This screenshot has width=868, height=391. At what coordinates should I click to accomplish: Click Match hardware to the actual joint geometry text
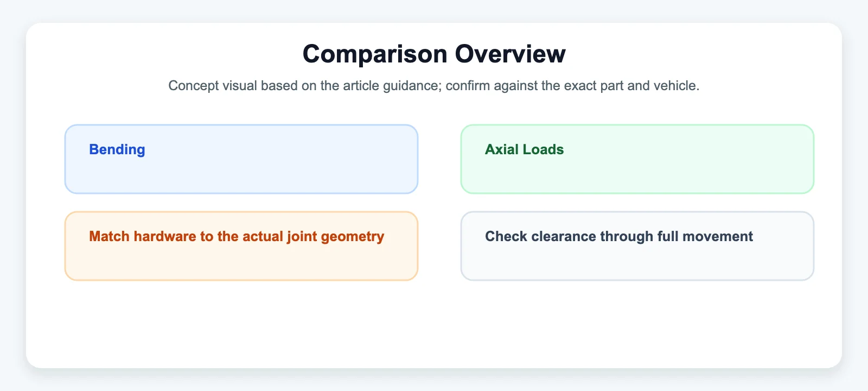[x=237, y=237]
